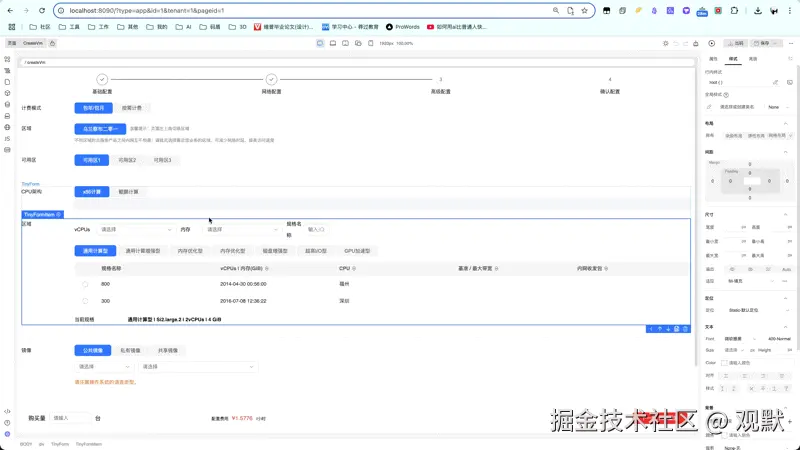Collapse the 文本 section chevron
The height and width of the screenshot is (450, 800).
click(786, 327)
